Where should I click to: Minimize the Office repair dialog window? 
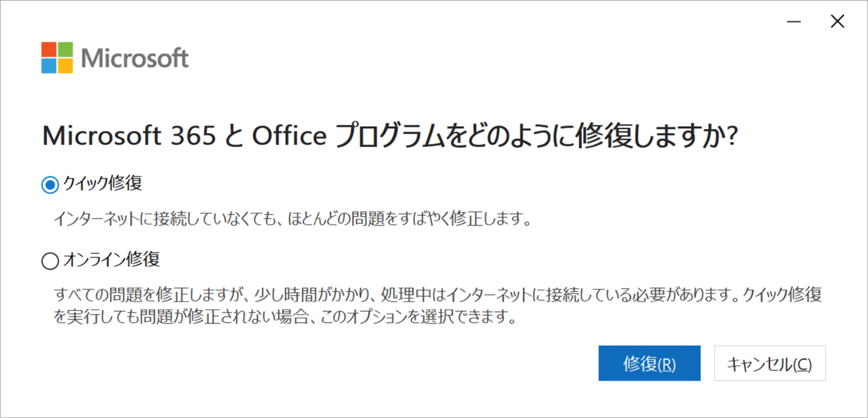coord(794,21)
